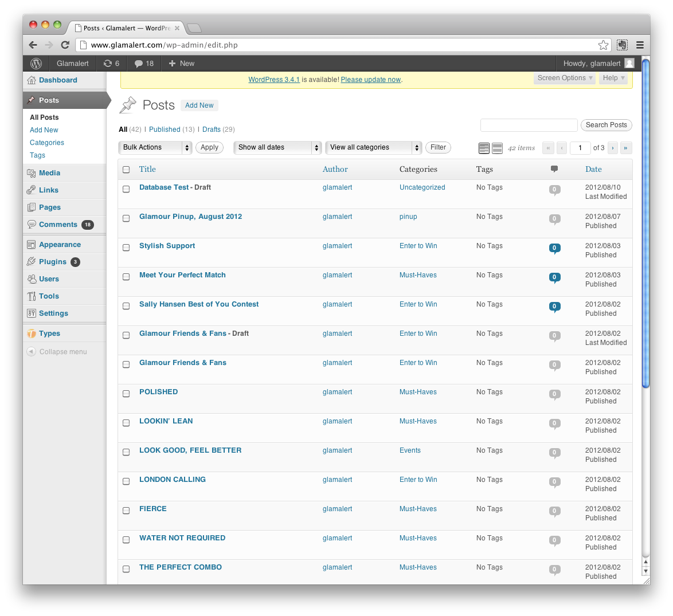Filter posts by Published

click(165, 130)
